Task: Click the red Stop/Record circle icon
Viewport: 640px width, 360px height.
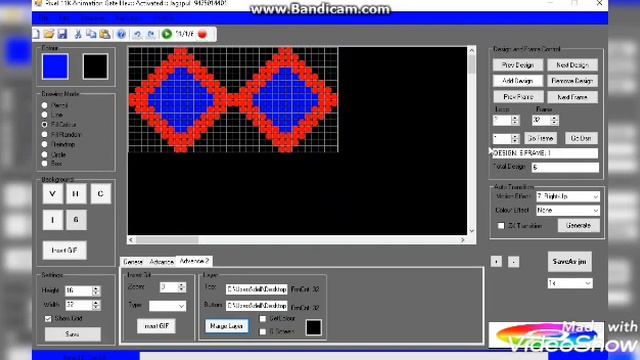Action: pos(202,34)
